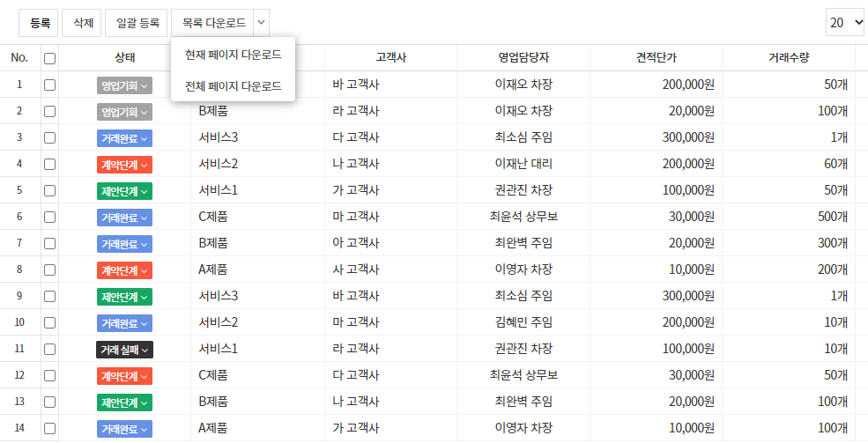This screenshot has width=868, height=443.
Task: Click the No. column header
Action: (x=19, y=57)
